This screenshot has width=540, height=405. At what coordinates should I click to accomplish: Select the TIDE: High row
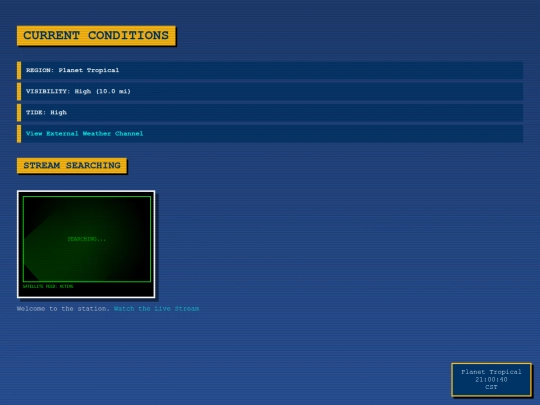point(270,113)
